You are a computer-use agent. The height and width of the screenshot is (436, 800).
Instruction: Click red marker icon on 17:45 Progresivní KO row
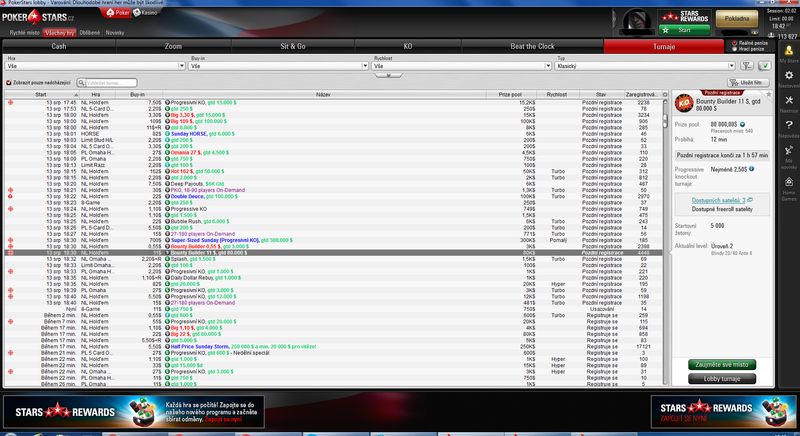point(10,102)
